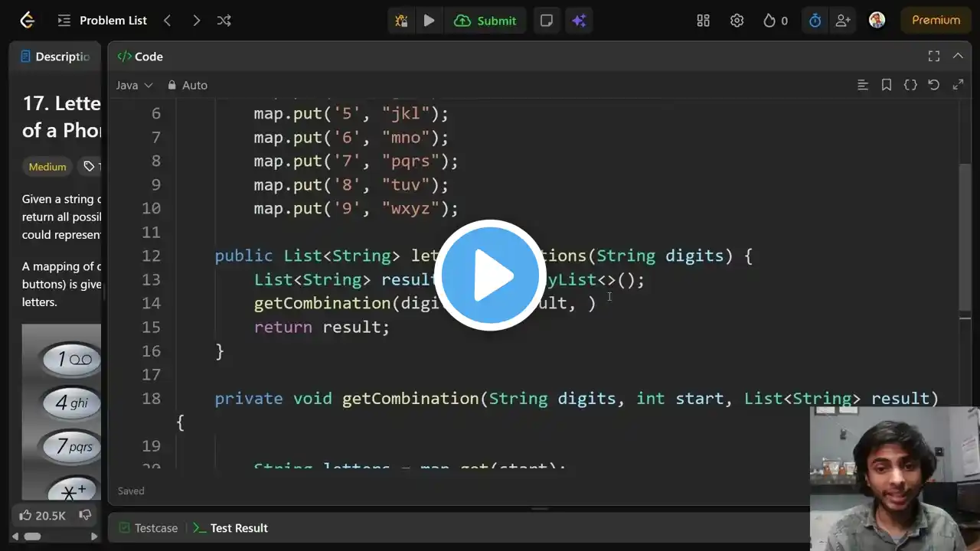980x551 pixels.
Task: Click the description panel horizontal scrollbar
Action: [x=32, y=536]
